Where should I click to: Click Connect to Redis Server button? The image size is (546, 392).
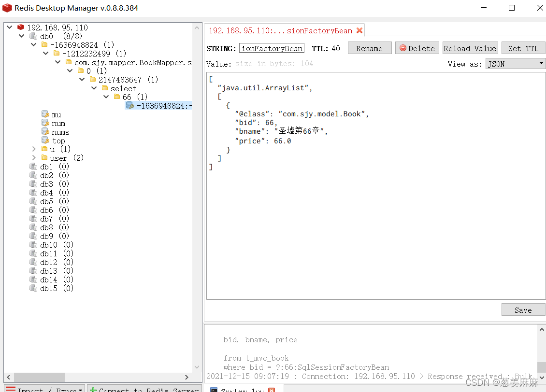click(144, 389)
